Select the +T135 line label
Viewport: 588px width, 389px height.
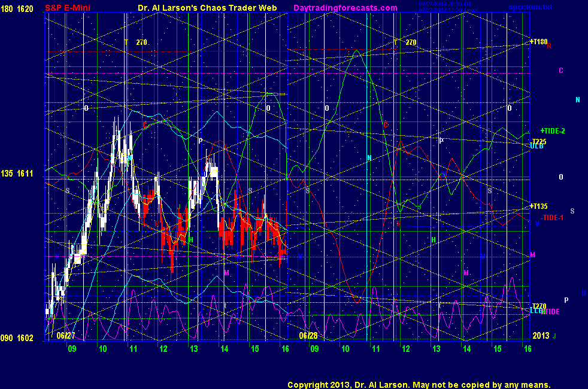[539, 206]
